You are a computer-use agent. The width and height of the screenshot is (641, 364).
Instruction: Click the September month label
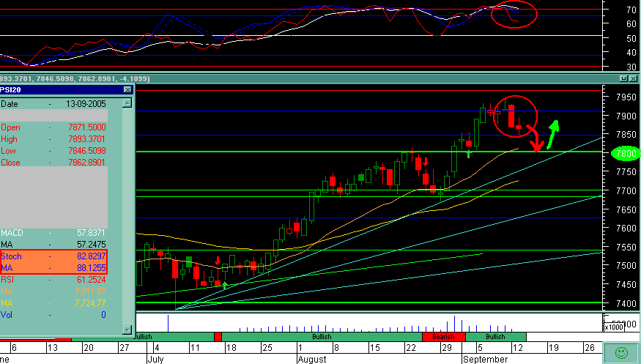[485, 359]
